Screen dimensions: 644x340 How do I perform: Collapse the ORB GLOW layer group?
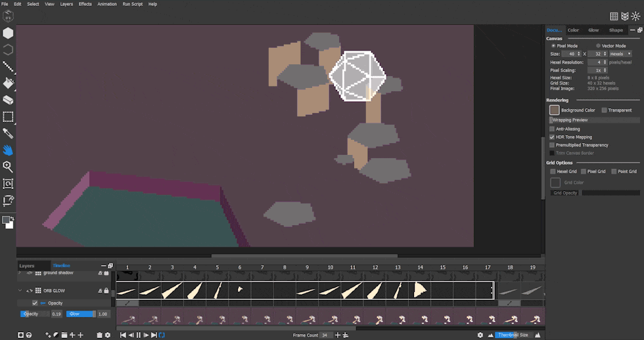(x=20, y=291)
